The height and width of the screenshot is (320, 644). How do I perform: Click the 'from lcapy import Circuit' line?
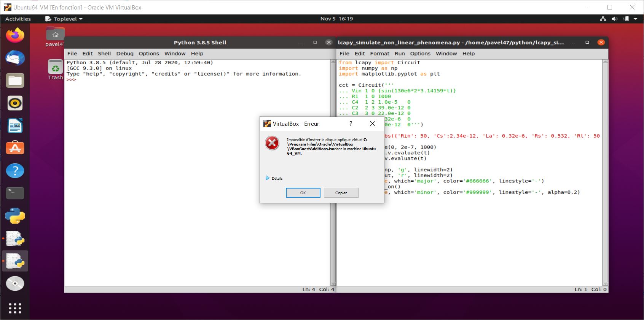(x=379, y=63)
